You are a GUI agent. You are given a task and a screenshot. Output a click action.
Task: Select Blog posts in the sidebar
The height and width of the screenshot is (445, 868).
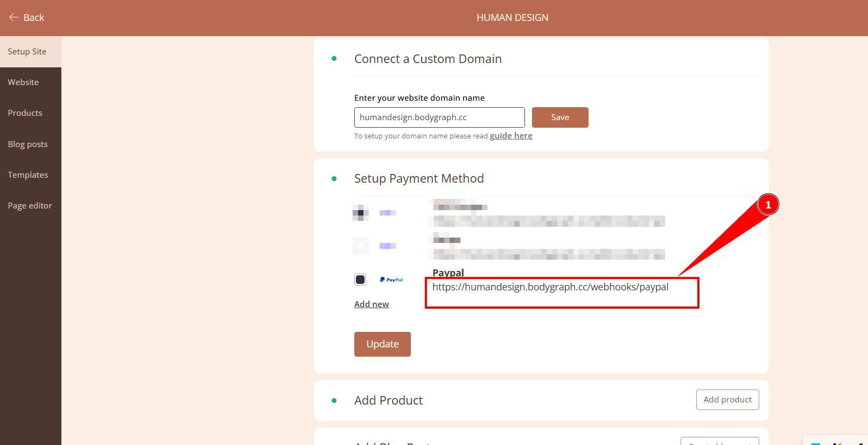tap(27, 144)
